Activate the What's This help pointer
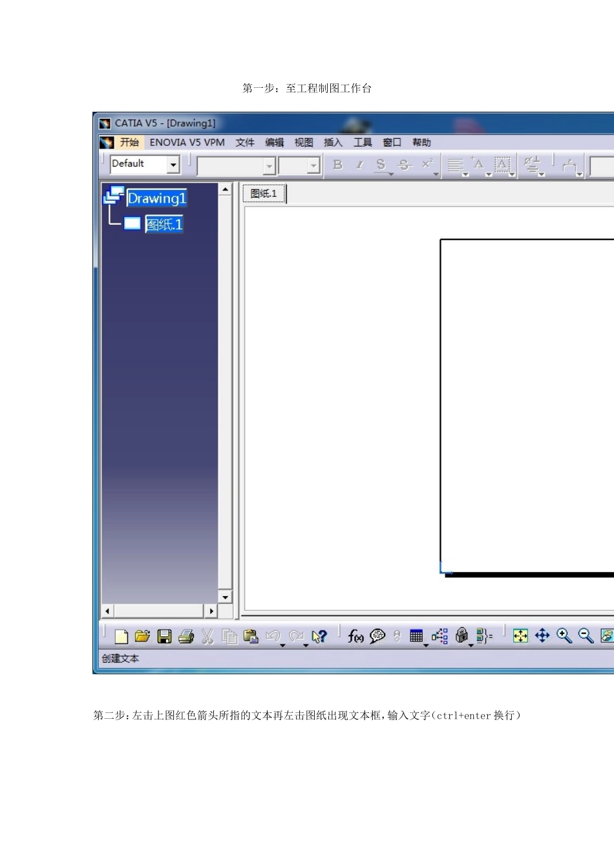This screenshot has height=868, width=614. pyautogui.click(x=319, y=636)
